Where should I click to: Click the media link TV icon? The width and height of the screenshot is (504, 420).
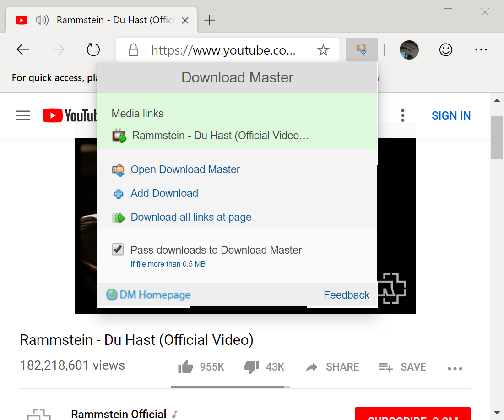(x=119, y=136)
